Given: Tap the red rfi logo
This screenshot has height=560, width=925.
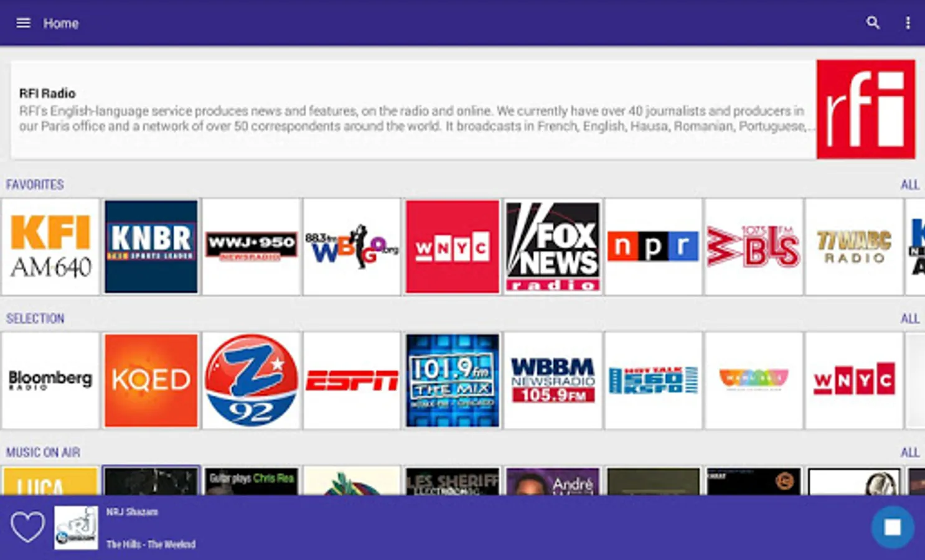Looking at the screenshot, I should point(866,110).
